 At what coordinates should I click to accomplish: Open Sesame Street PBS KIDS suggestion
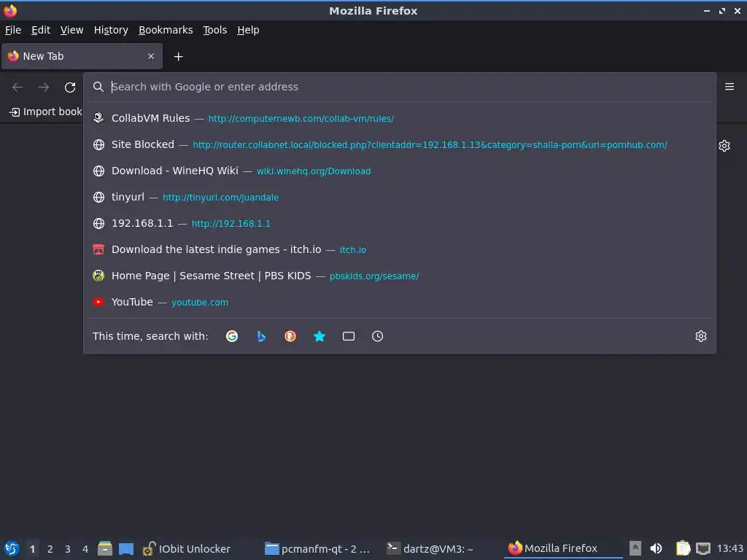coord(400,275)
